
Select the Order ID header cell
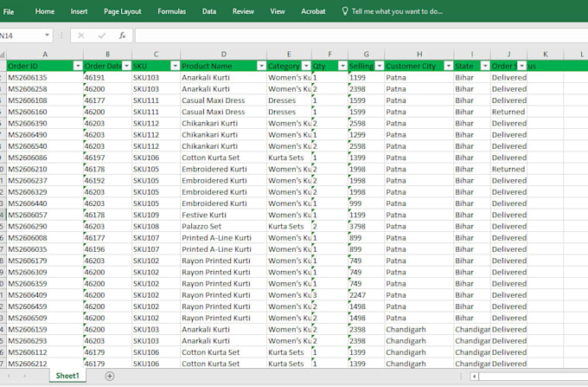[x=45, y=66]
